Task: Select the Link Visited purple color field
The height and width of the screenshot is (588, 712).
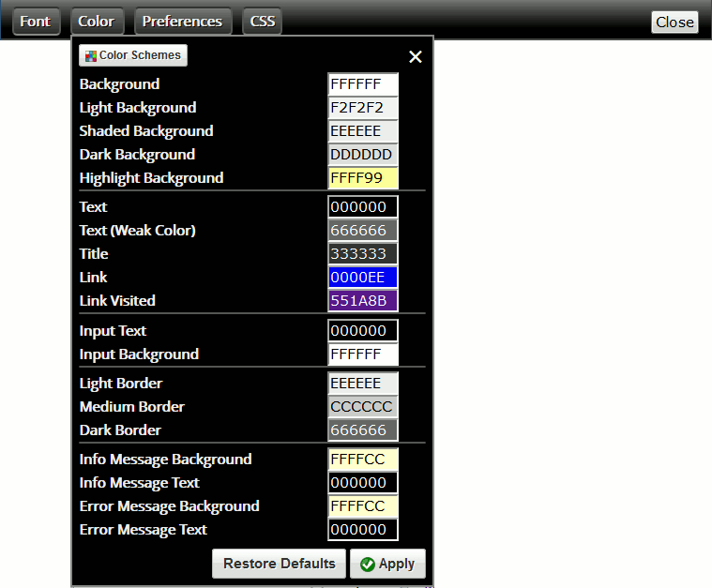Action: [363, 301]
